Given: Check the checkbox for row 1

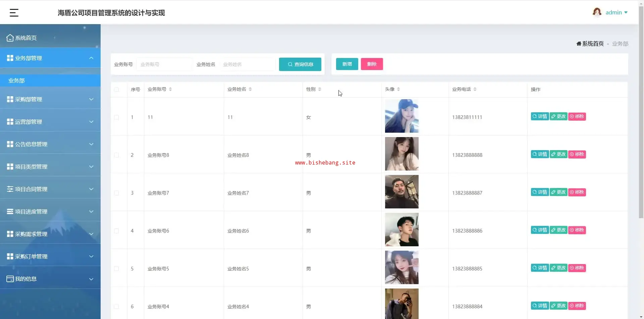Looking at the screenshot, I should click(116, 117).
